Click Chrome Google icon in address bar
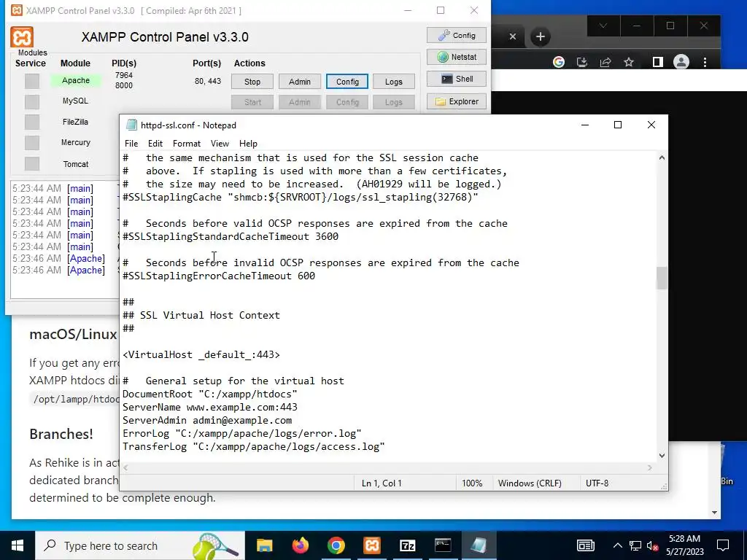This screenshot has width=747, height=560. tap(558, 62)
